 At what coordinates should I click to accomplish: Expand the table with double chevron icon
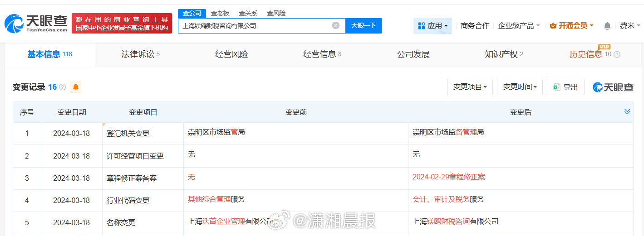(x=627, y=112)
